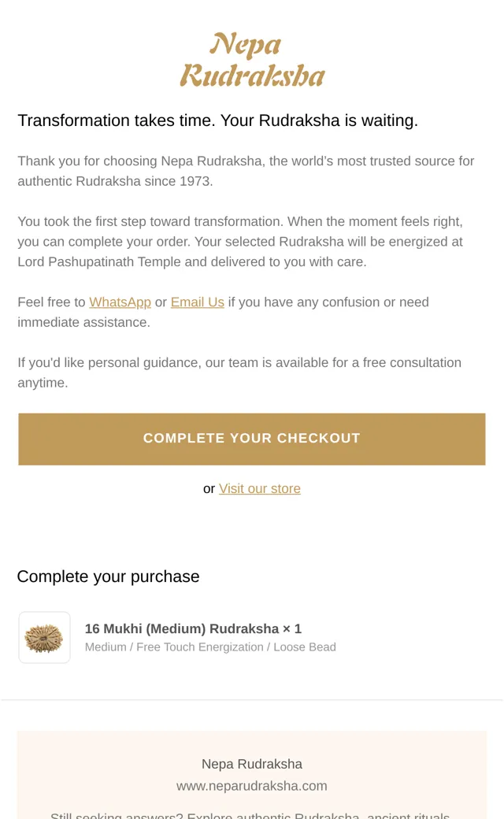
Task: Click the Nepa Rudraksha footer name
Action: coord(252,764)
